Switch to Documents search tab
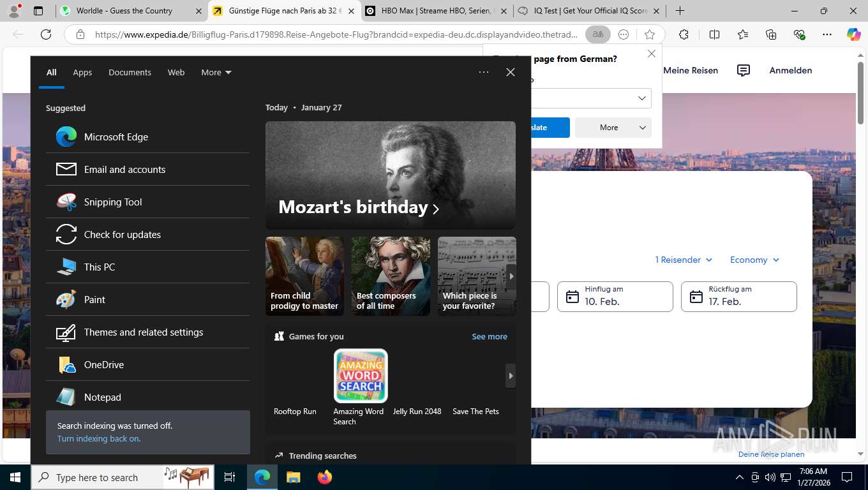The height and width of the screenshot is (490, 868). coord(130,72)
